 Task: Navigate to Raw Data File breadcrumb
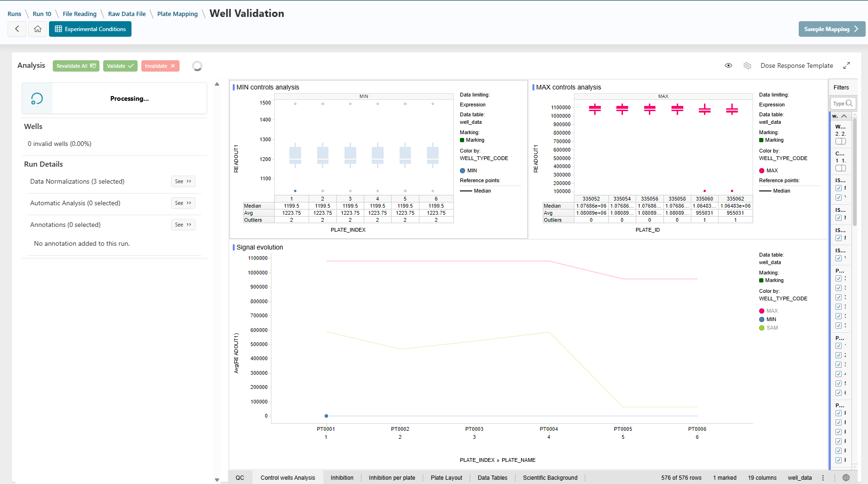127,14
